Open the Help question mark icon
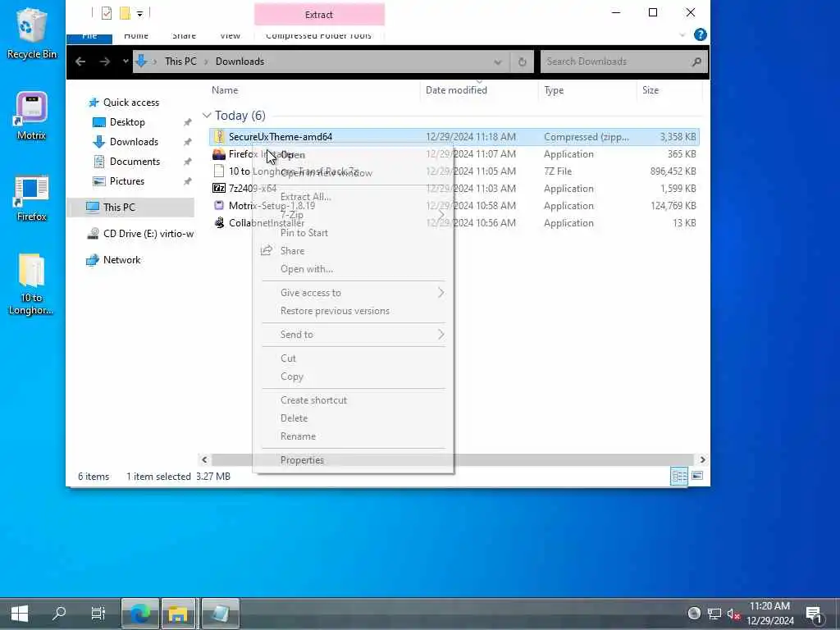 tap(701, 34)
